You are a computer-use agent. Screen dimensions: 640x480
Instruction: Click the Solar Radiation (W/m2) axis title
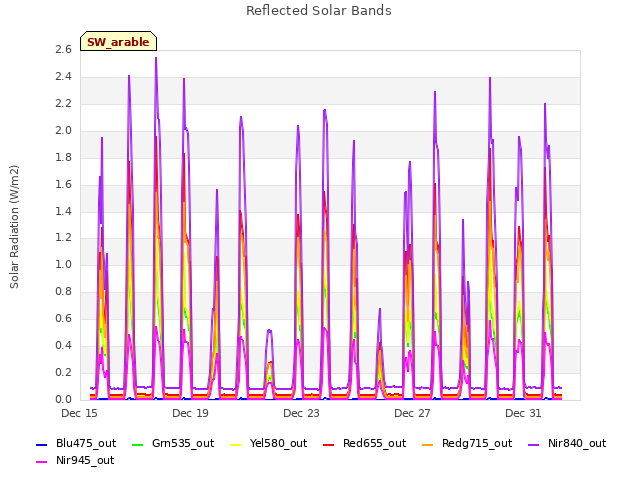point(14,227)
